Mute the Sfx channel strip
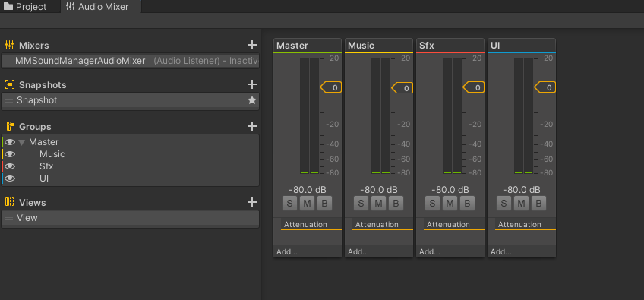The height and width of the screenshot is (300, 644). point(450,203)
